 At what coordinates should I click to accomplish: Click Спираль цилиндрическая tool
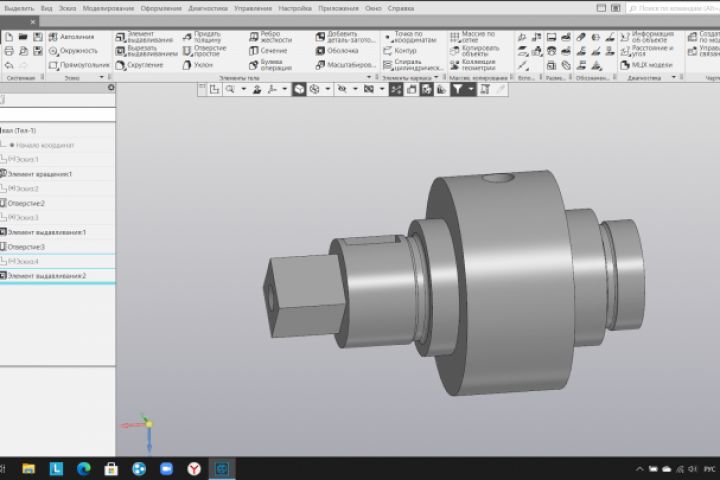click(413, 65)
